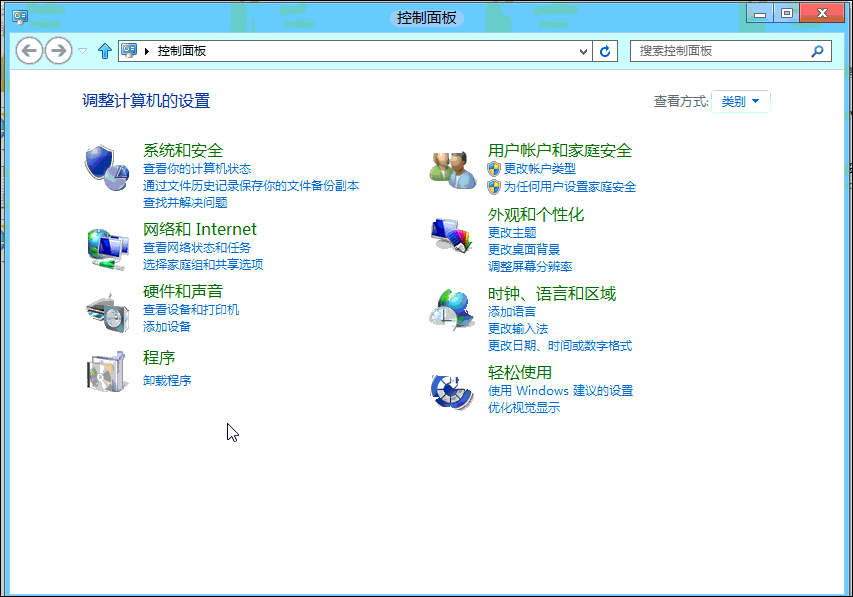Expand the address bar dropdown arrow
Viewport: 853px width, 597px height.
(x=581, y=51)
